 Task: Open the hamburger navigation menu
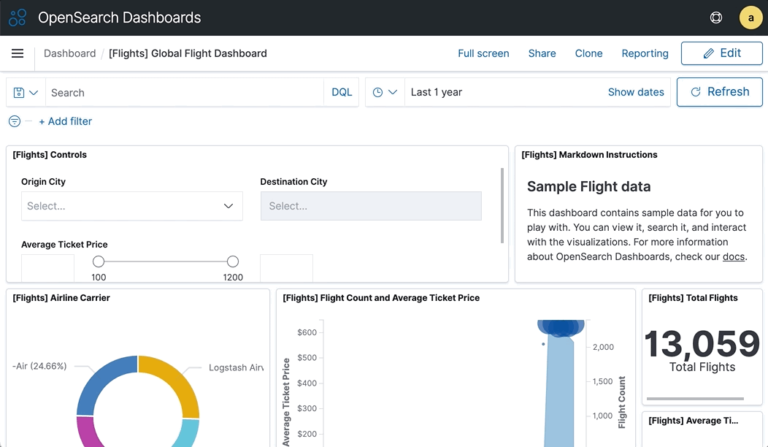pos(18,53)
